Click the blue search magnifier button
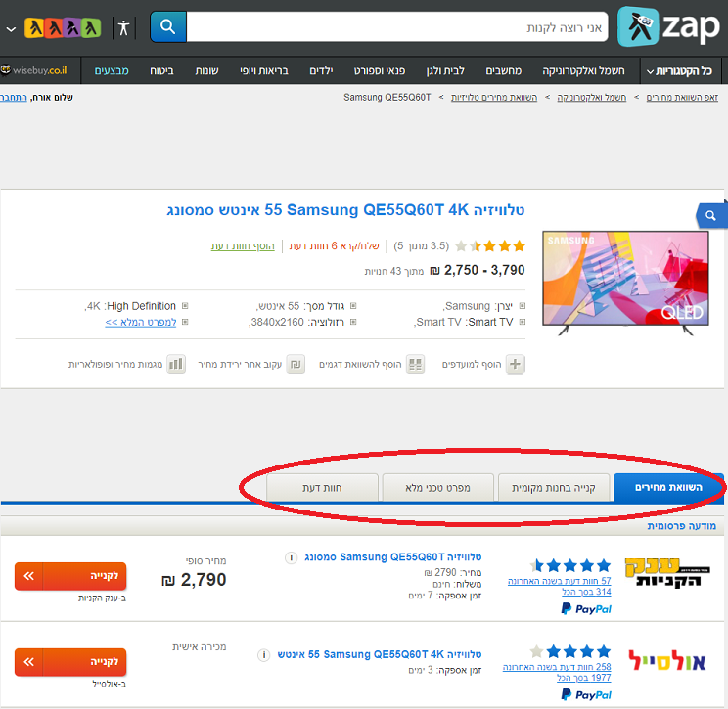 [x=168, y=27]
